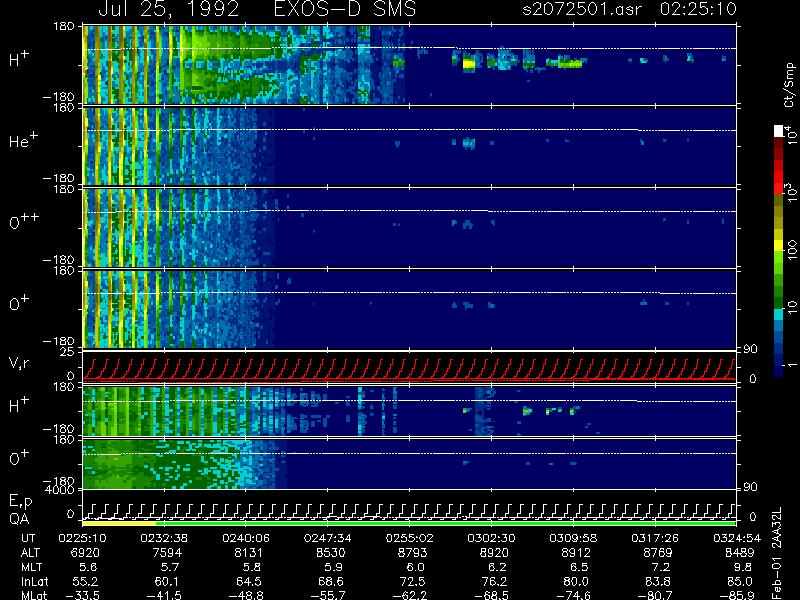Select the colorbar tick label '100'

click(792, 251)
